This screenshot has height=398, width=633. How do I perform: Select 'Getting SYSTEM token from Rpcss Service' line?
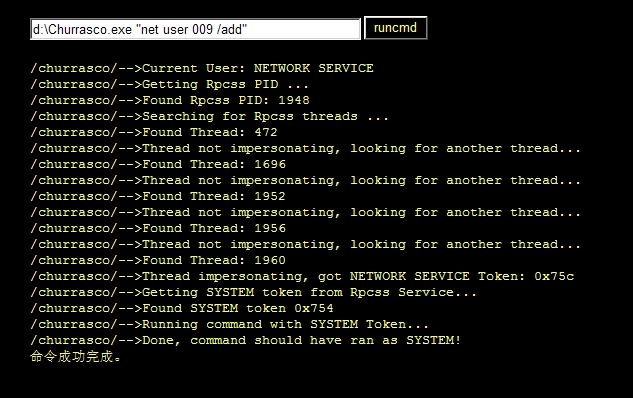(x=254, y=292)
